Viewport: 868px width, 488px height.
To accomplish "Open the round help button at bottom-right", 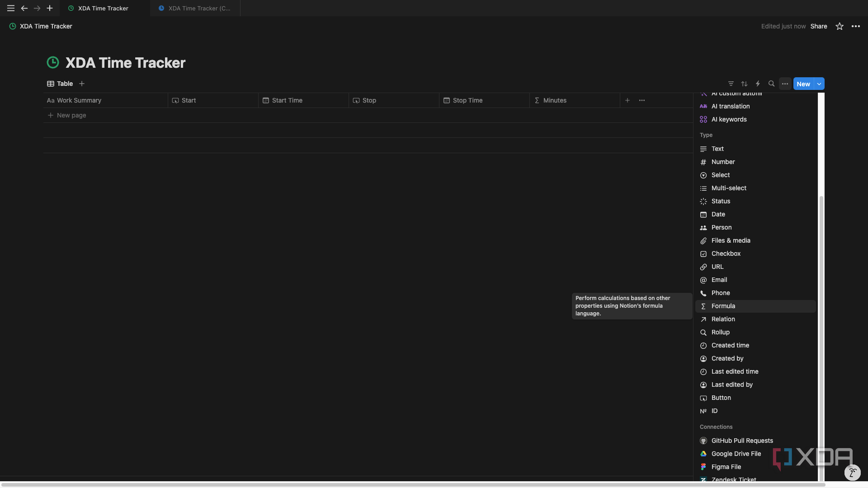I will [x=852, y=473].
